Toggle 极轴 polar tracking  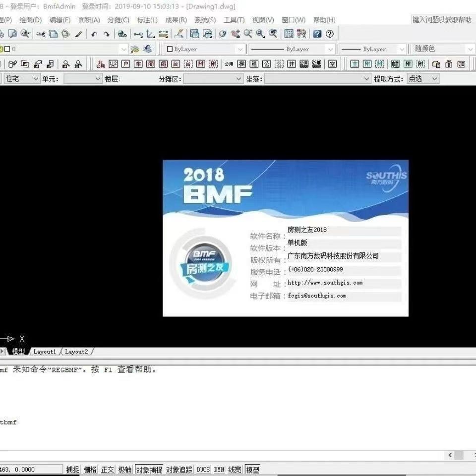(x=125, y=470)
